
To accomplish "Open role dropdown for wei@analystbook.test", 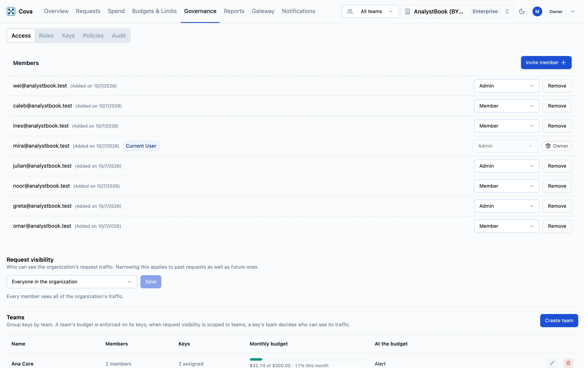I will (507, 86).
